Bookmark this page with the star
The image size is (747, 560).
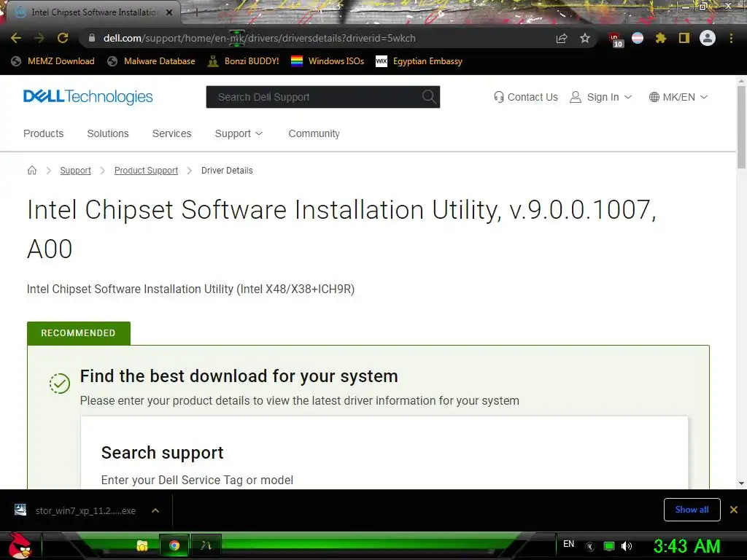585,38
